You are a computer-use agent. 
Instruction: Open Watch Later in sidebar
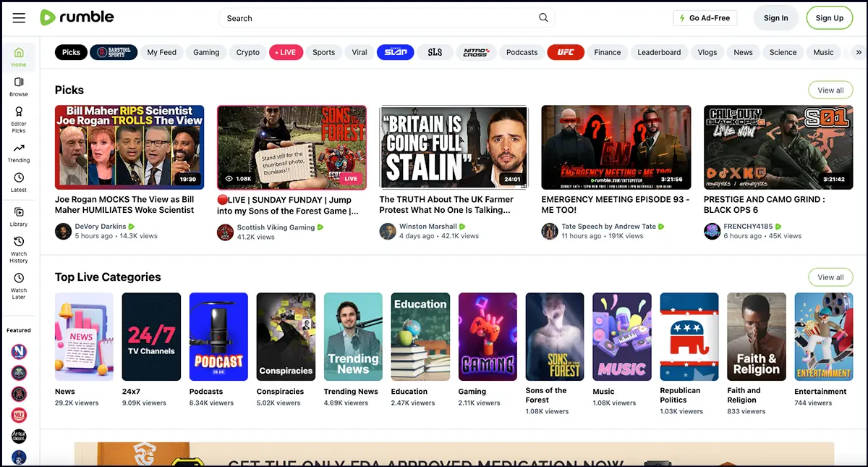click(19, 284)
